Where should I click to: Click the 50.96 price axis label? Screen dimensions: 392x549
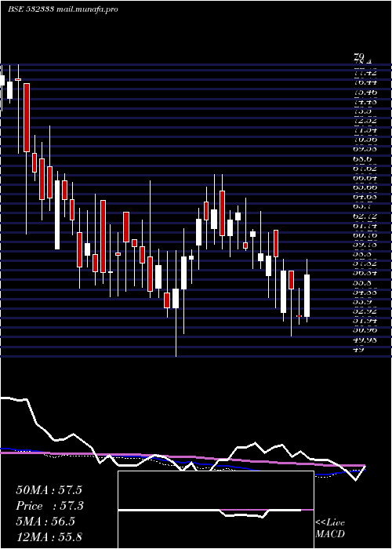(x=365, y=330)
